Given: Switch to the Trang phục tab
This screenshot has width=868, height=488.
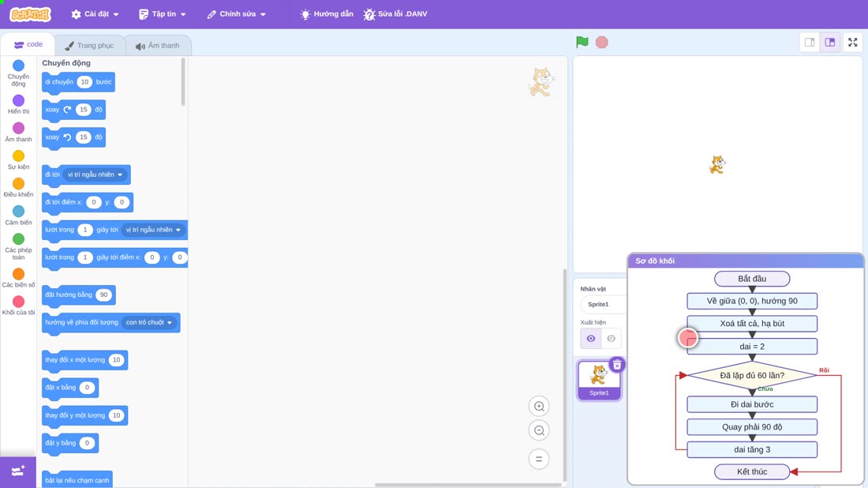Looking at the screenshot, I should (89, 46).
